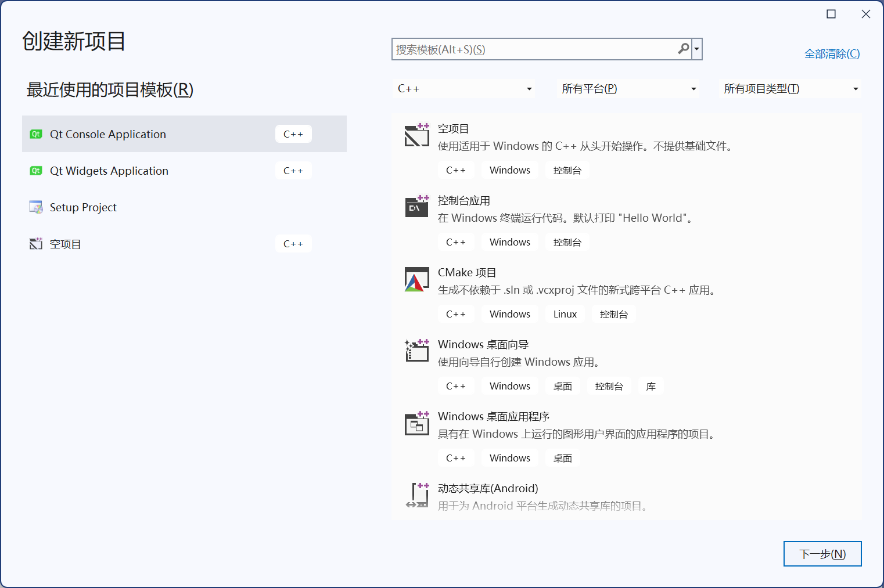Click the 控制台 tag under CMake 项目
The height and width of the screenshot is (588, 884).
(614, 314)
